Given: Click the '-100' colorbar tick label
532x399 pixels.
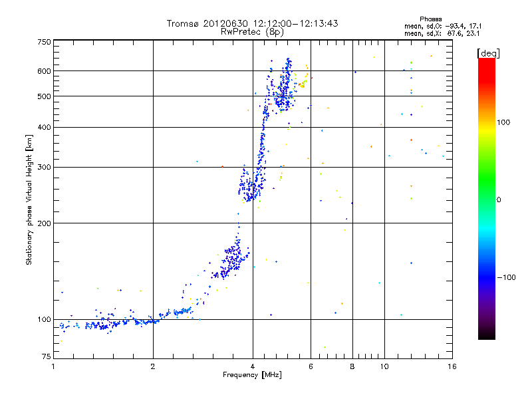Looking at the screenshot, I should [506, 277].
